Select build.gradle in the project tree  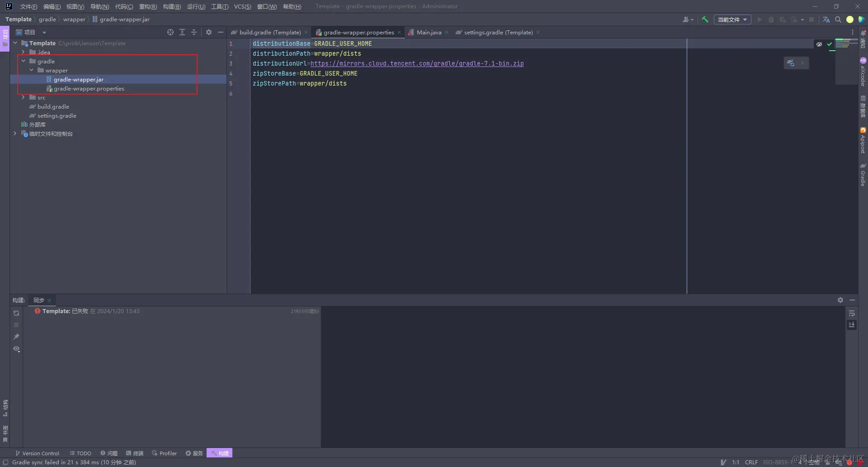pyautogui.click(x=53, y=106)
